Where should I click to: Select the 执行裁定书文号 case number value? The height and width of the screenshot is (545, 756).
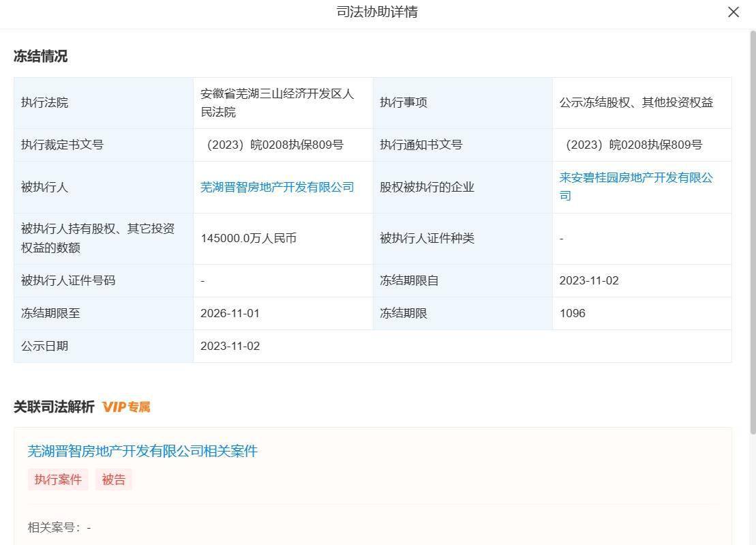point(273,145)
